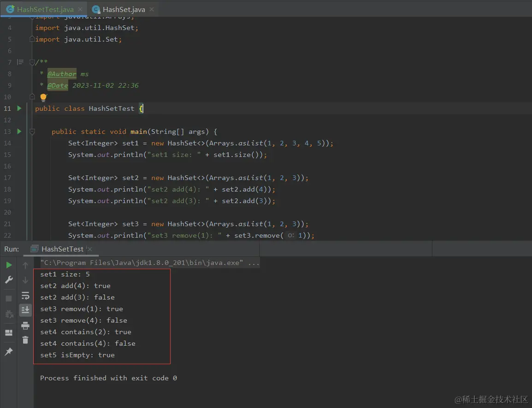The height and width of the screenshot is (408, 532).
Task: Clear console output with trash icon
Action: point(25,340)
